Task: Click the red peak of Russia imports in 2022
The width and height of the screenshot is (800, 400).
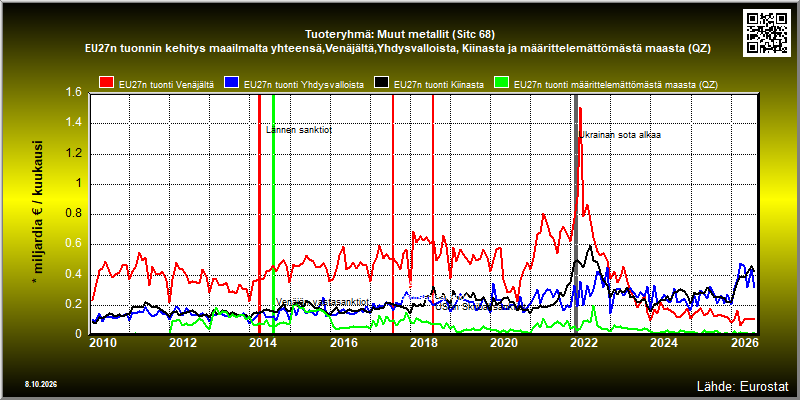Action: click(581, 109)
